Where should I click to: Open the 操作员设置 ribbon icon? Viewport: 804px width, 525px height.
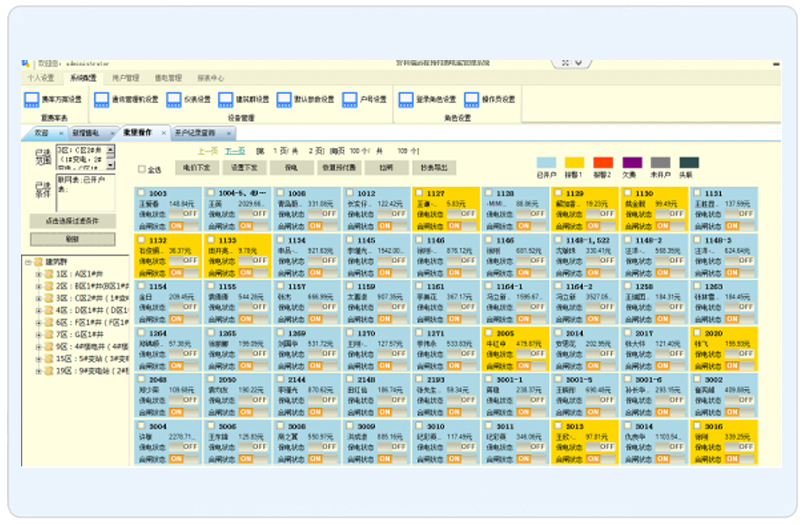pos(474,100)
